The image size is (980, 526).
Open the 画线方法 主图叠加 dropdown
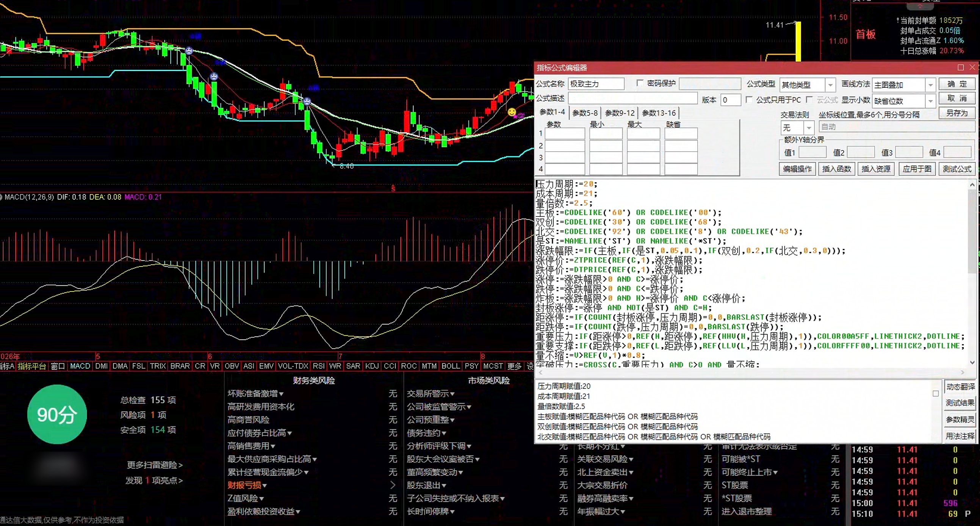click(930, 85)
